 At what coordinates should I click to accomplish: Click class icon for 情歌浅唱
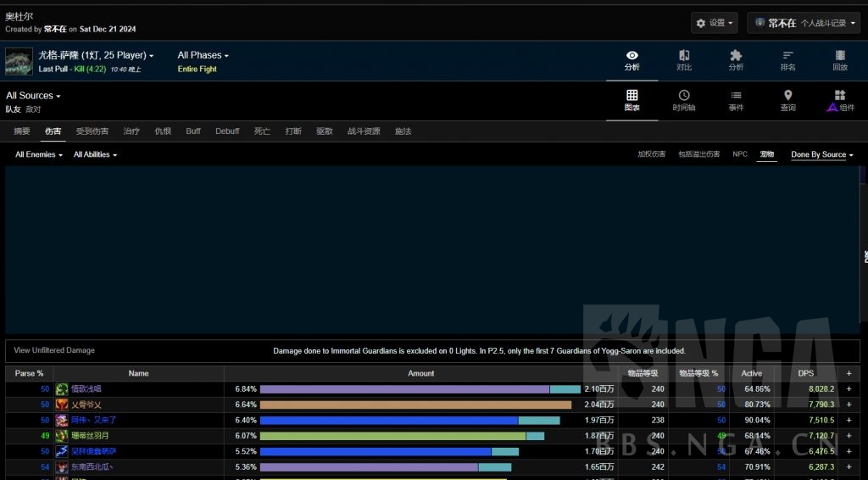click(61, 389)
